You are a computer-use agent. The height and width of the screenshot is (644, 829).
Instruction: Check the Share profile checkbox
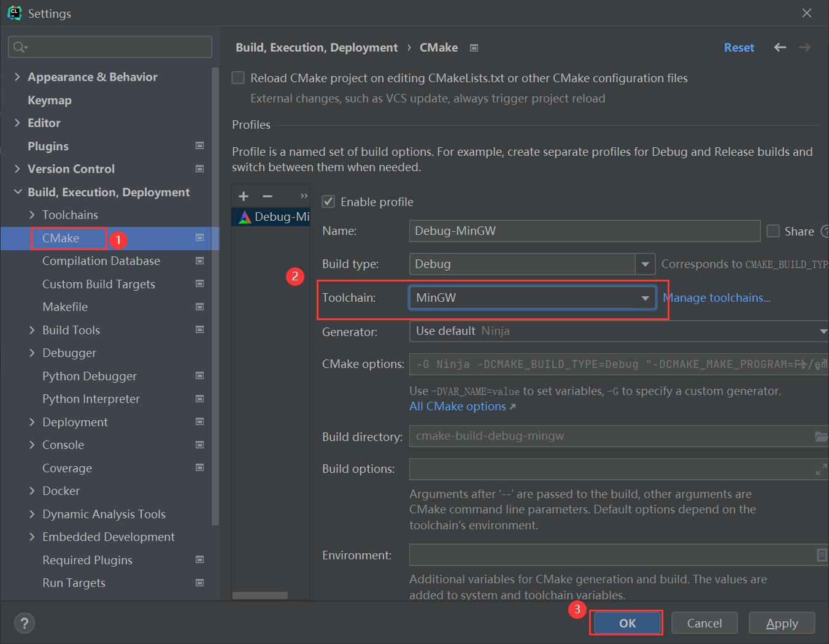[x=773, y=231]
